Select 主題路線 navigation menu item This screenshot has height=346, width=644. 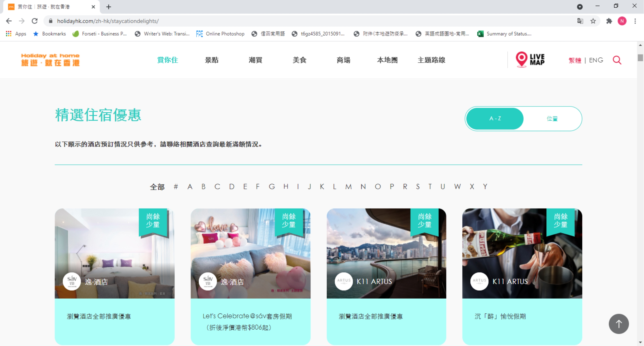click(431, 60)
